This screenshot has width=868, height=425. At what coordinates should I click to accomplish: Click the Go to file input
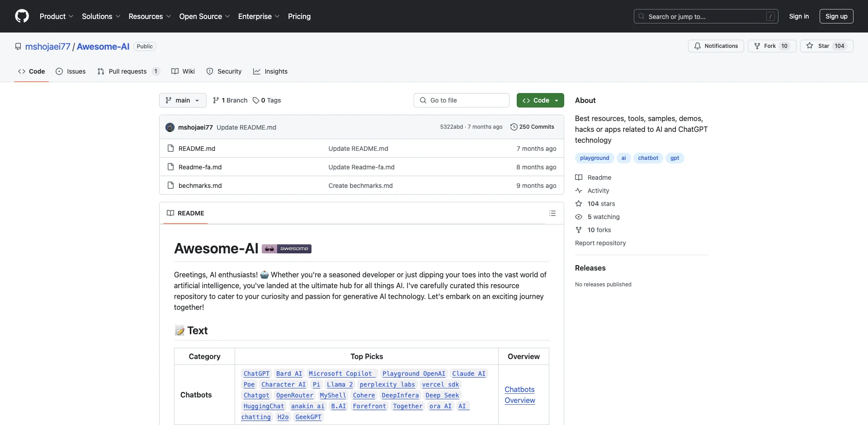click(x=462, y=100)
